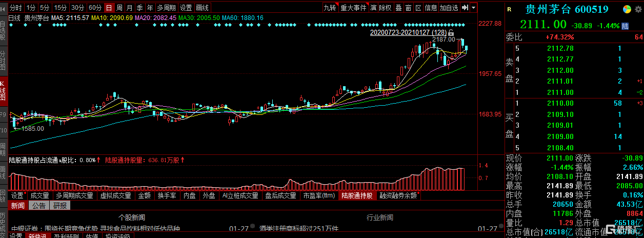Viewport: 644px width, 238px height.
Task: Click the 陆 badge next to -1.44%
Action: (625, 26)
